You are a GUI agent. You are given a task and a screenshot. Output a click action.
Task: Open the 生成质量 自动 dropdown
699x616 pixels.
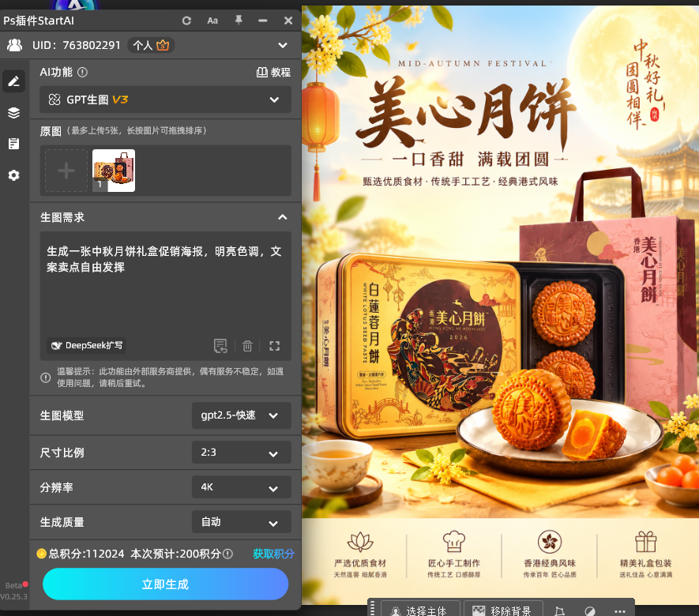pyautogui.click(x=241, y=522)
